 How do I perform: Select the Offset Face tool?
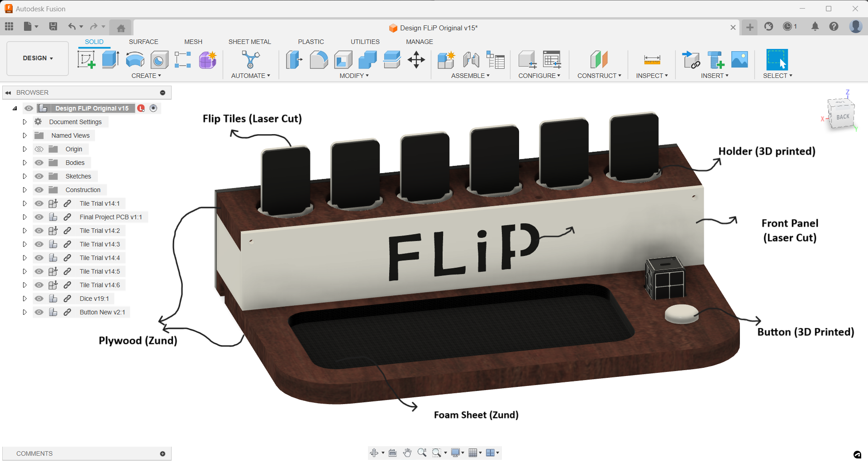(x=392, y=60)
